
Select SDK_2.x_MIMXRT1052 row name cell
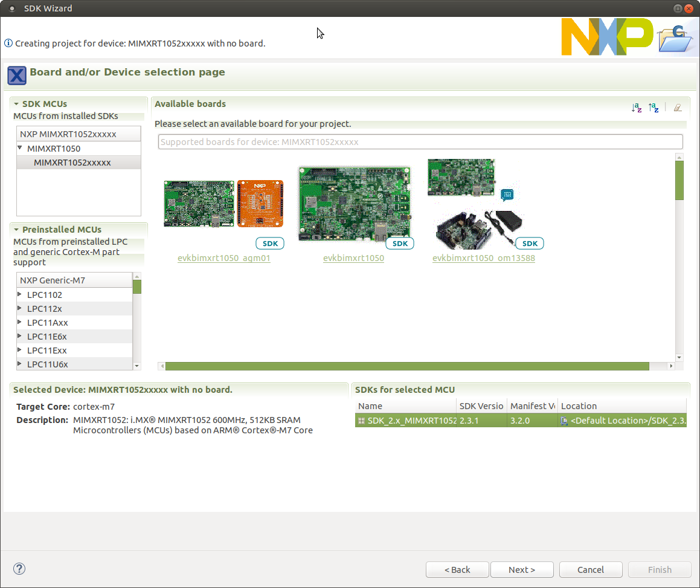pyautogui.click(x=406, y=421)
